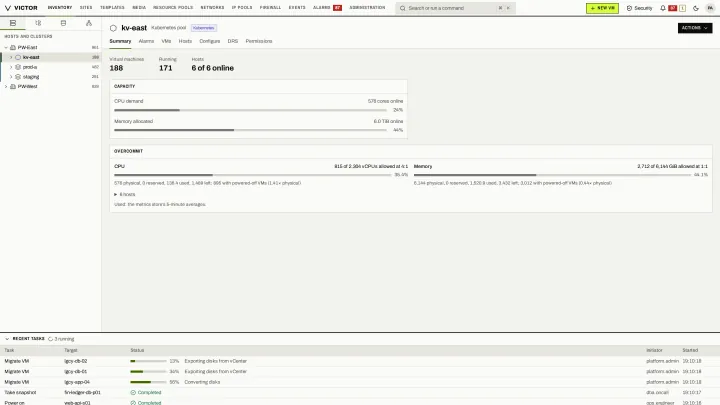Expand the PW-West tree node
This screenshot has width=720, height=405.
pyautogui.click(x=6, y=86)
